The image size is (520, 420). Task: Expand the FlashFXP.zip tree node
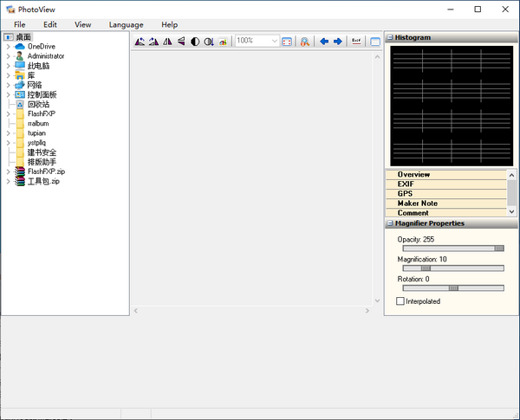[8, 171]
